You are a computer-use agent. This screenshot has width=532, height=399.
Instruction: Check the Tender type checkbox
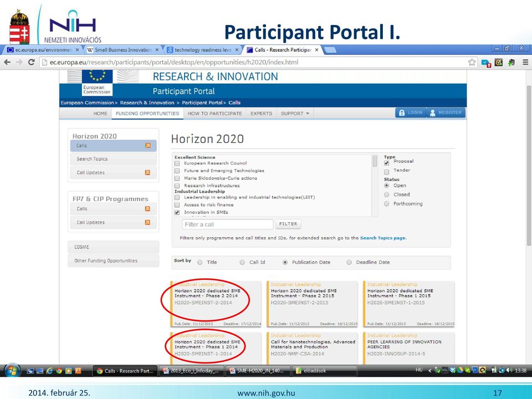tap(386, 172)
